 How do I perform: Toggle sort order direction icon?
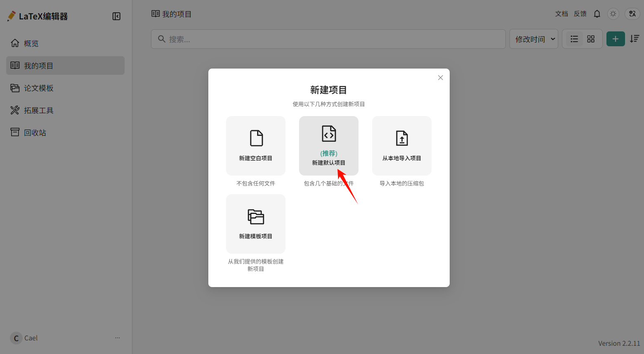click(x=634, y=39)
